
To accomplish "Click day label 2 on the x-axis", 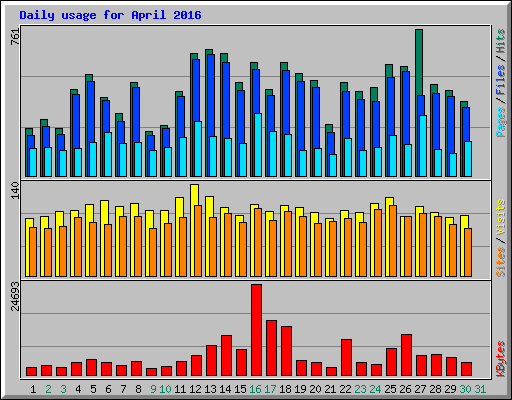I will pyautogui.click(x=48, y=389).
